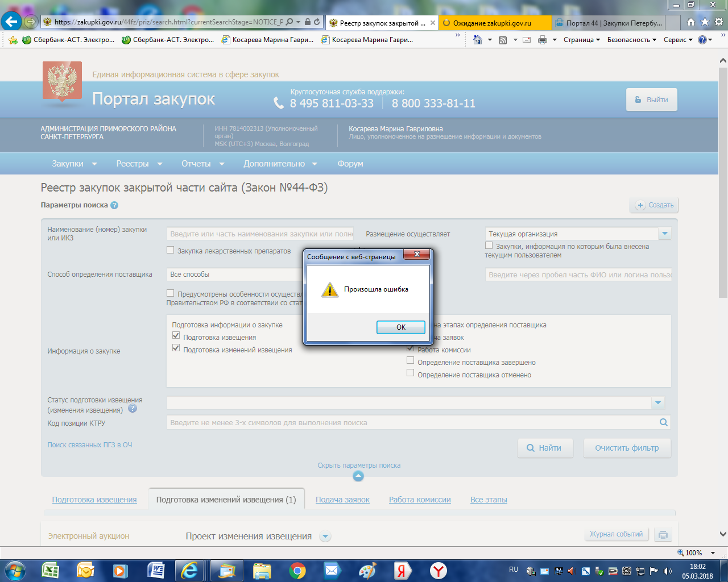Click the Выйти logout button
Image resolution: width=728 pixels, height=582 pixels.
[651, 99]
